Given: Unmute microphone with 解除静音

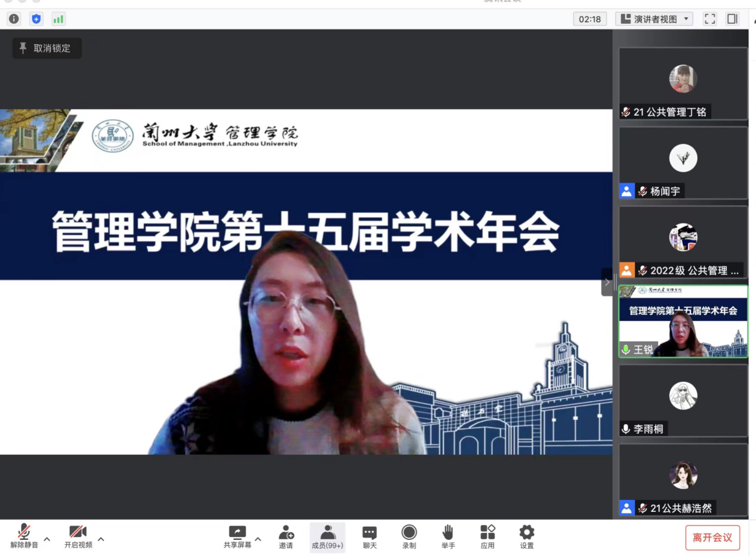Looking at the screenshot, I should pos(24,536).
